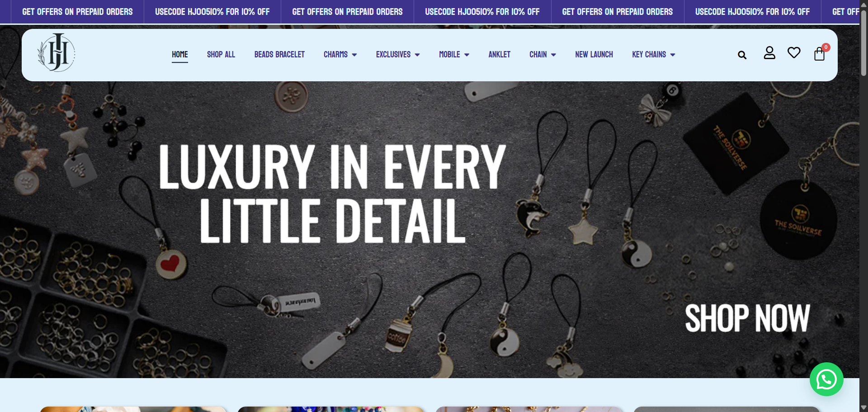
Task: Open the Shop All menu item
Action: (221, 55)
